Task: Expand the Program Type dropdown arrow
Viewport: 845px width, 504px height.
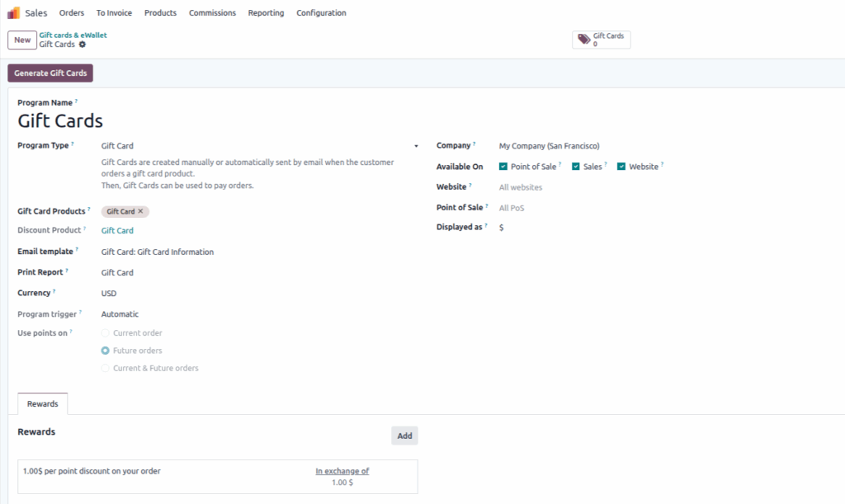Action: click(416, 146)
